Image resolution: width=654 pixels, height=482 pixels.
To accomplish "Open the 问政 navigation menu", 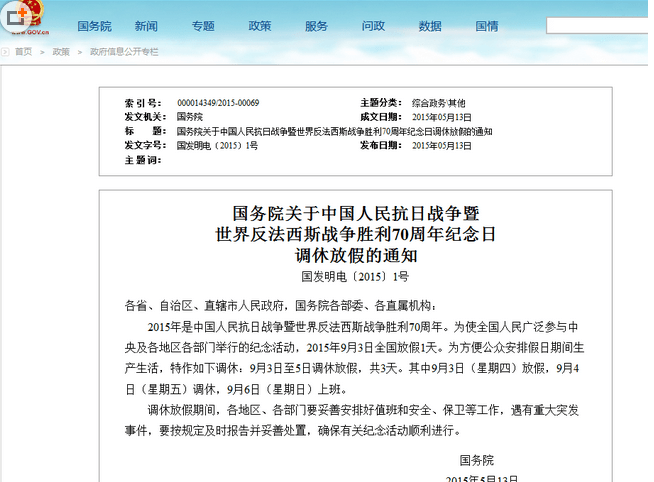I will pos(373,26).
